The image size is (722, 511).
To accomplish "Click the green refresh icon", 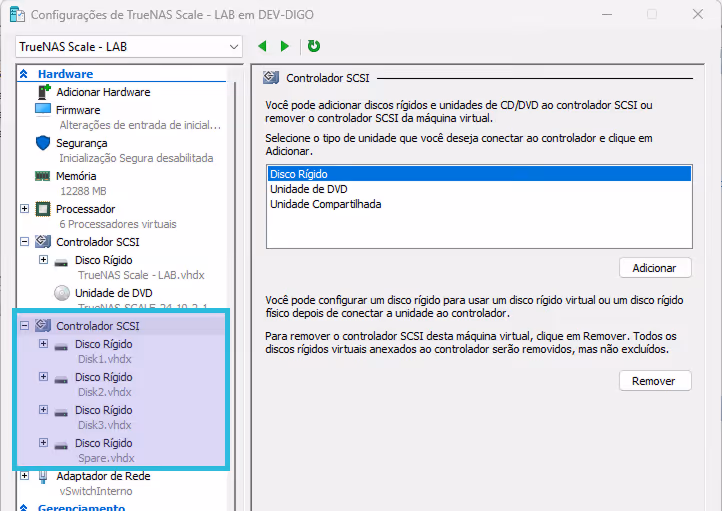I will coord(314,46).
